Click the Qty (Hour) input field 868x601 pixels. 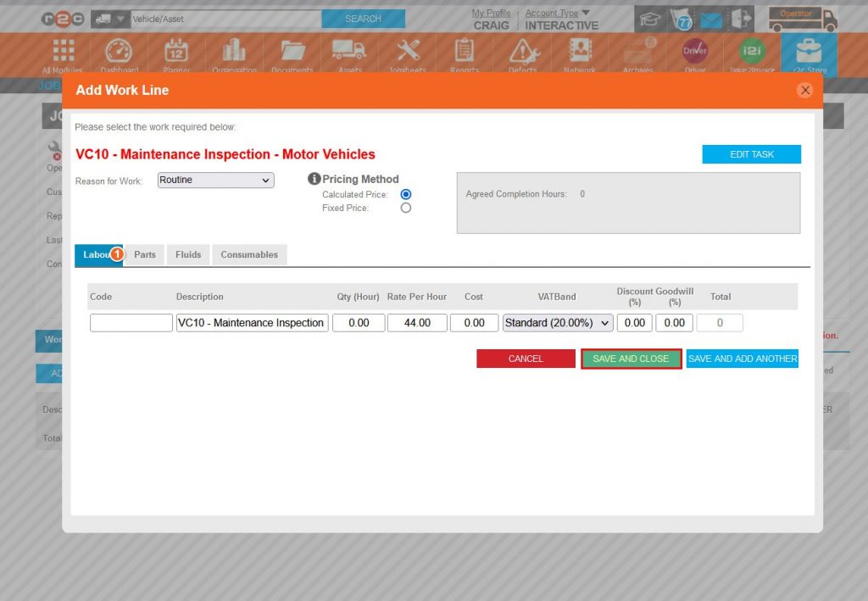(x=359, y=323)
